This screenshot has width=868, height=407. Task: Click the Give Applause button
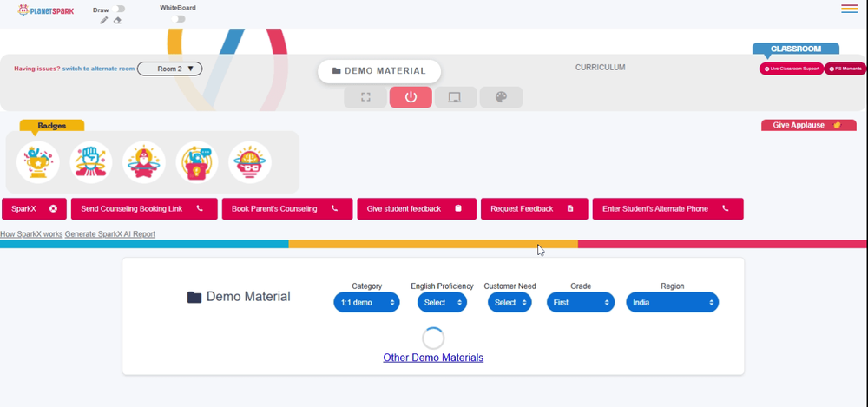[809, 125]
